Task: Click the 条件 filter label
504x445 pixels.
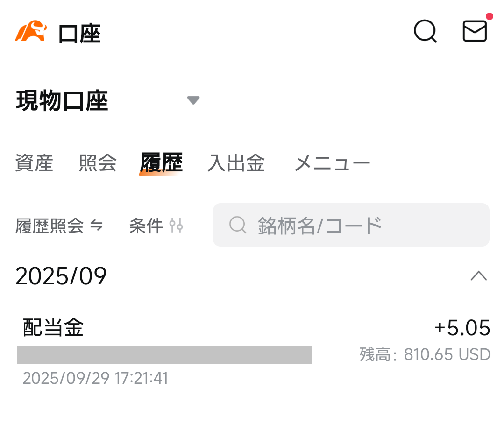Action: 146,226
